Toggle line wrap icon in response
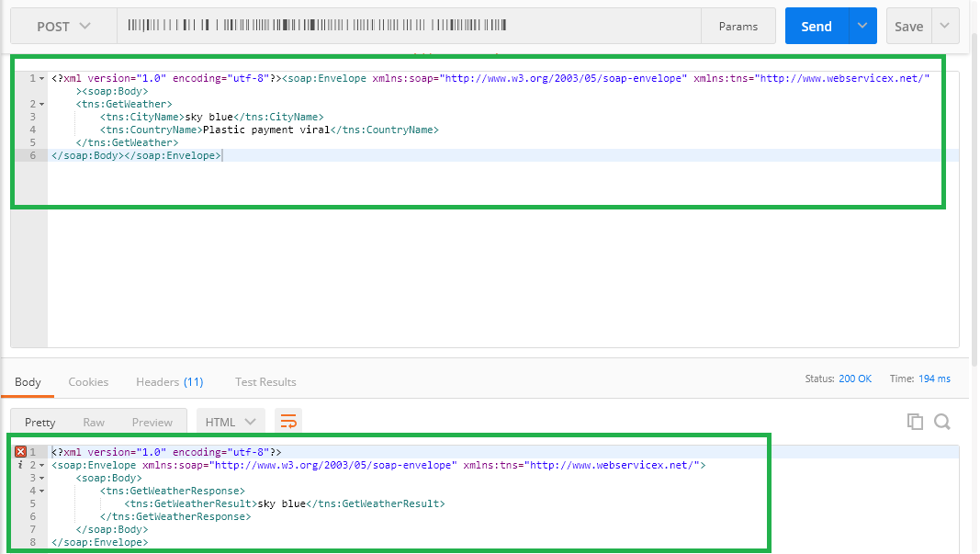980x554 pixels. tap(288, 422)
